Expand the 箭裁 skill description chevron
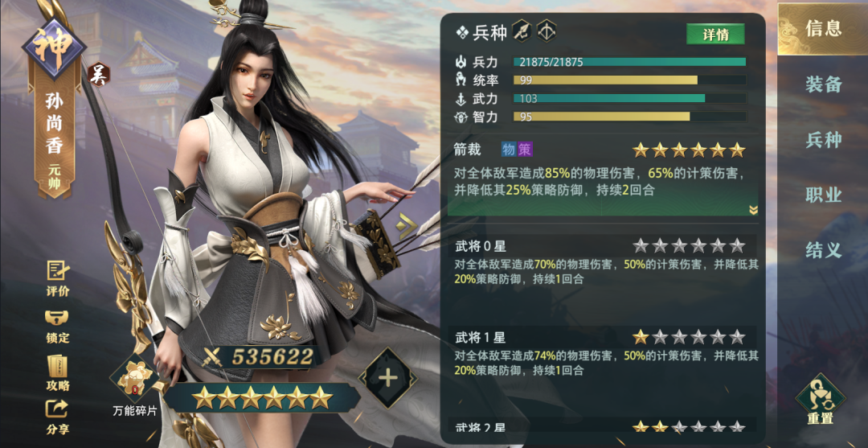Viewport: 868px width, 448px height. 753,209
